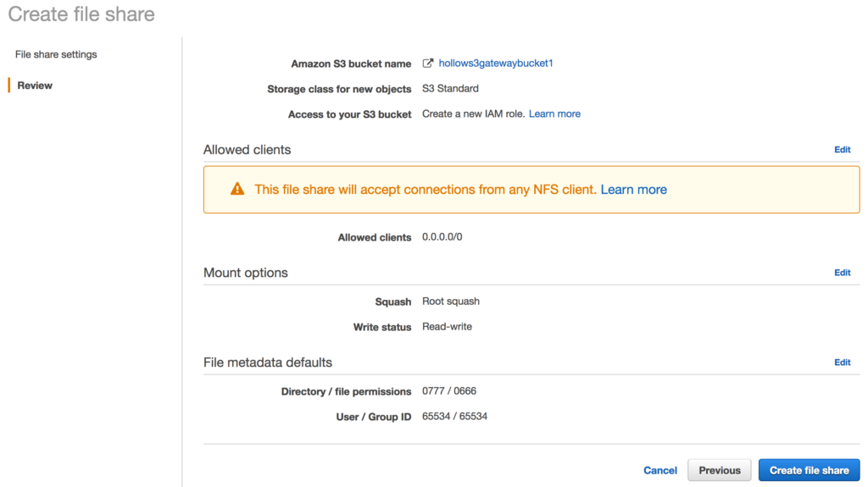The height and width of the screenshot is (487, 868).
Task: Open the hollows3gatewaybucket1 bucket link
Action: (495, 64)
